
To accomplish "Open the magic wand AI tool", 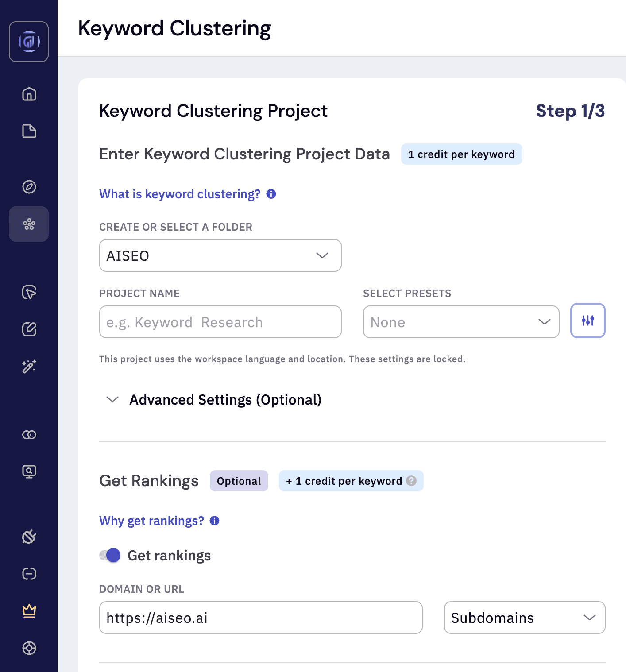I will [29, 367].
